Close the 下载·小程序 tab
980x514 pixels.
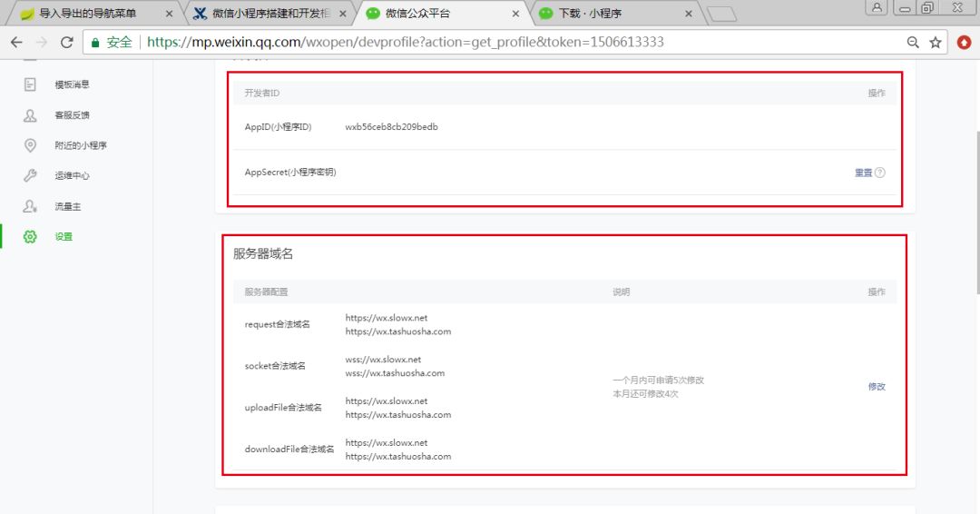[689, 13]
